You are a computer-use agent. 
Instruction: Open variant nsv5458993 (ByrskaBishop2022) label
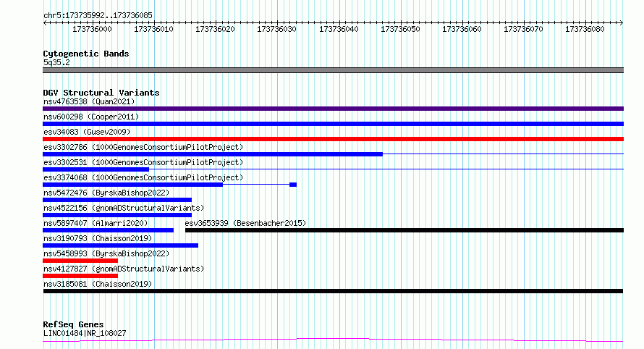pyautogui.click(x=106, y=253)
